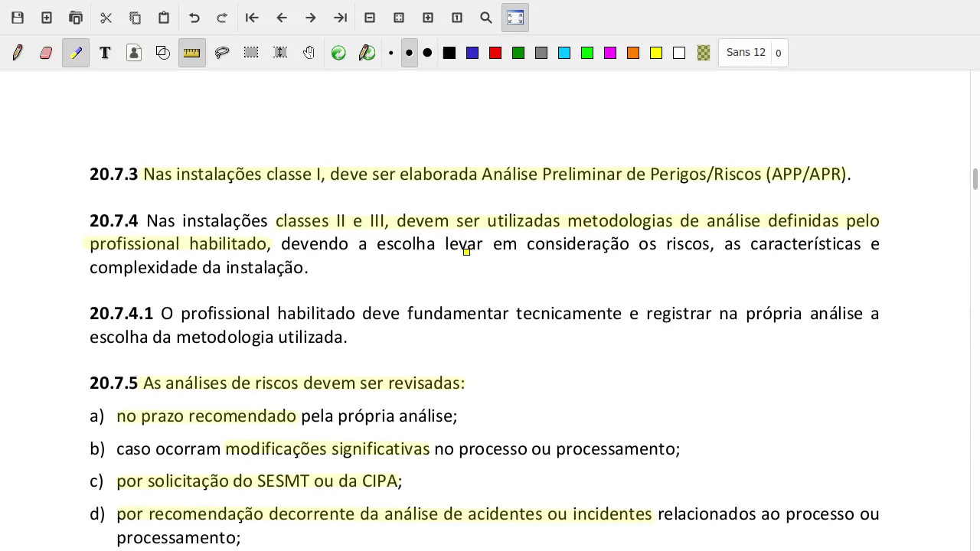Click the vertical scrollbar handle

(x=975, y=179)
